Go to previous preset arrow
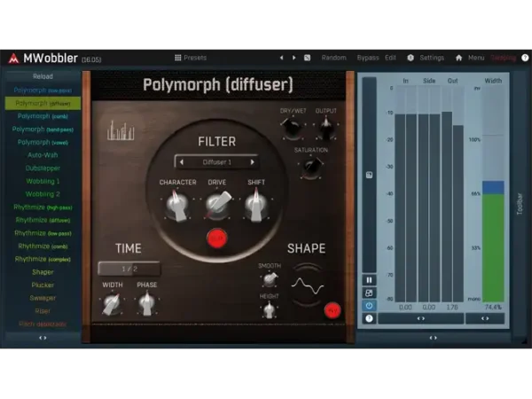 tap(281, 58)
